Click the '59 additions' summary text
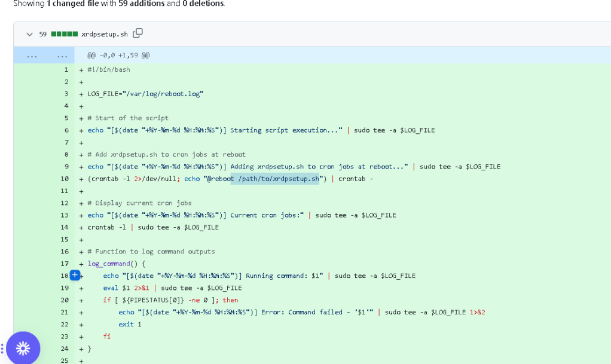611x364 pixels. [142, 4]
